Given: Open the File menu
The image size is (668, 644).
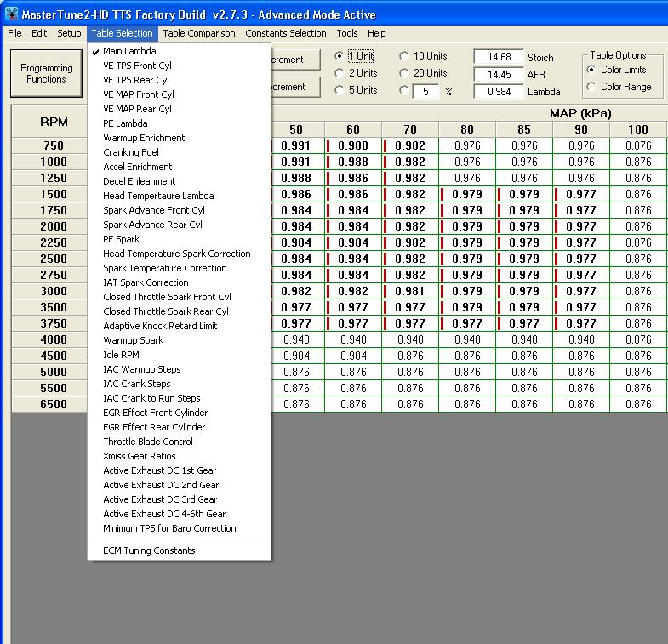Looking at the screenshot, I should [14, 33].
